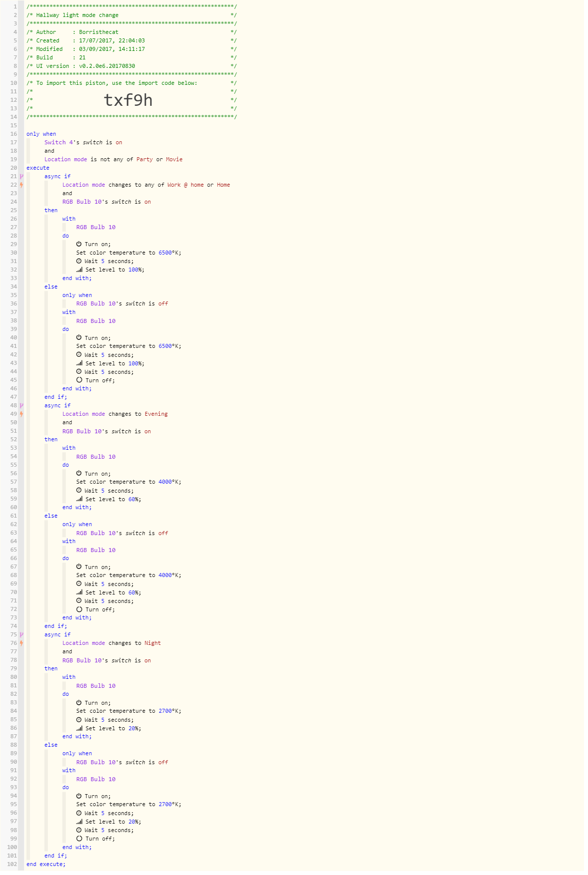Viewport: 588px width, 875px height.
Task: Click the clock icon on line 71
Action: pyautogui.click(x=79, y=600)
